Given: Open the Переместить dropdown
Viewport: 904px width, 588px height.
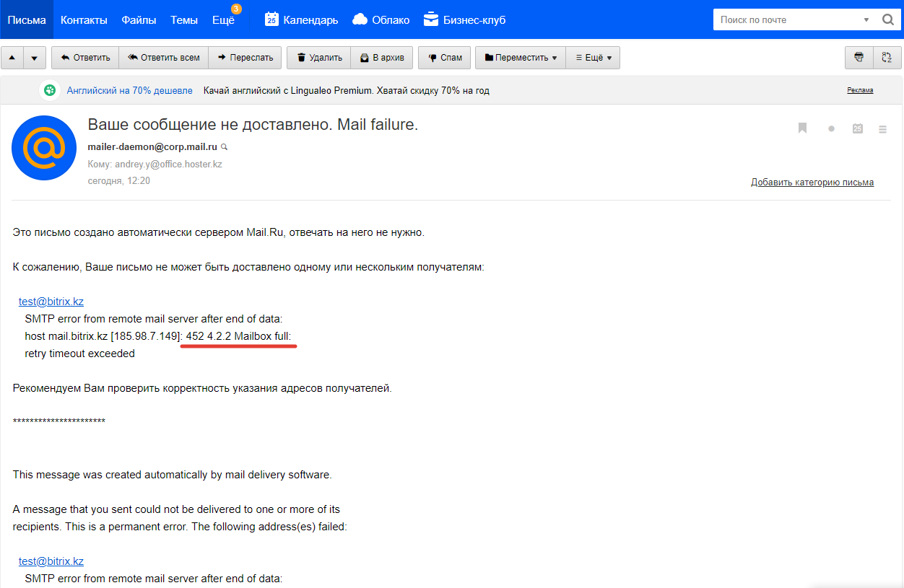Looking at the screenshot, I should click(521, 58).
